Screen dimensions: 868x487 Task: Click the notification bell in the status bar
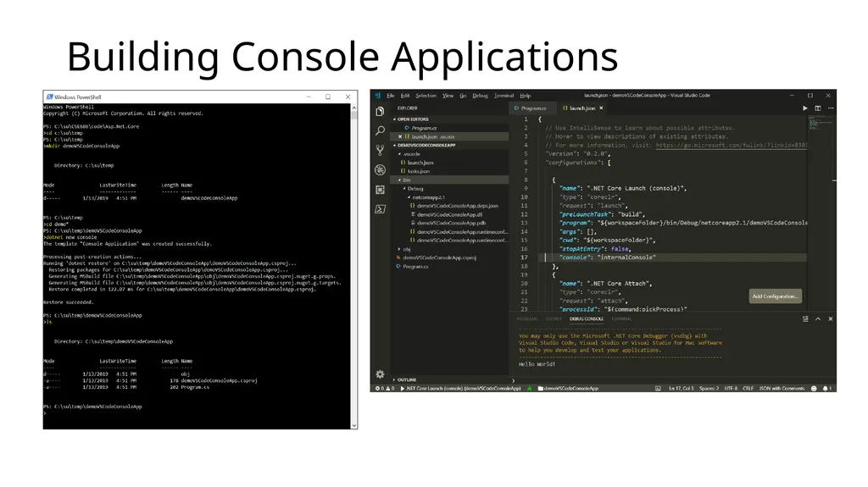point(826,389)
